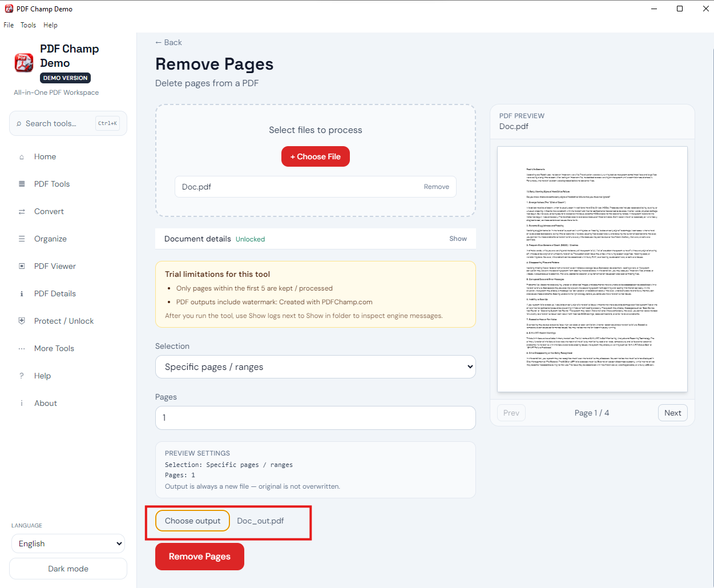Click the Convert arrows icon

pos(22,212)
